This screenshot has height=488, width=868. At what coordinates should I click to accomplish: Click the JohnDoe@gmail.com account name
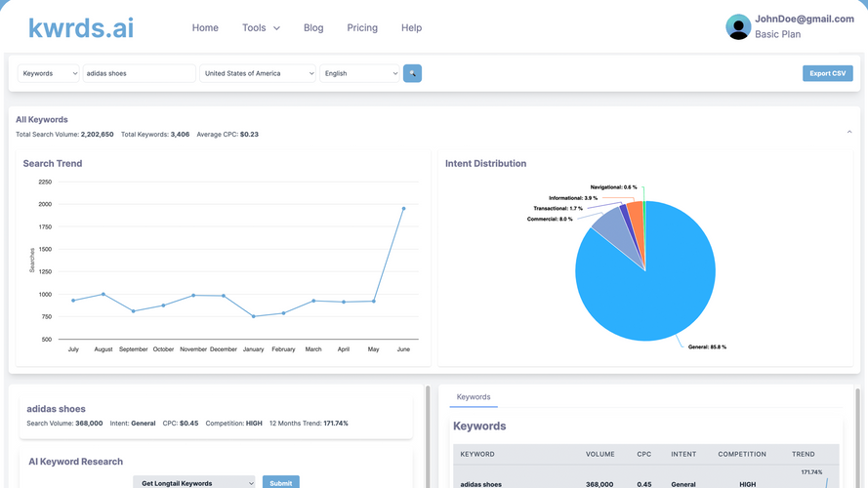pos(805,19)
